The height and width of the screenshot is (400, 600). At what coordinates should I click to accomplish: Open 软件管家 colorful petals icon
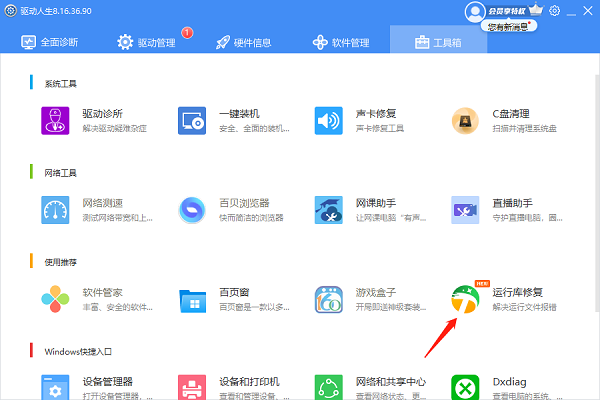point(55,299)
